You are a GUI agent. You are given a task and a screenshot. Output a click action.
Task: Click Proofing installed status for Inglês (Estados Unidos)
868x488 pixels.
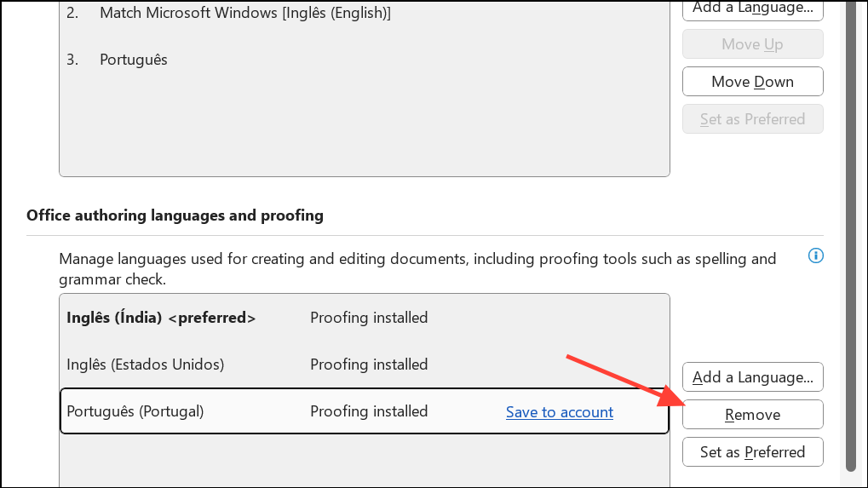point(369,365)
